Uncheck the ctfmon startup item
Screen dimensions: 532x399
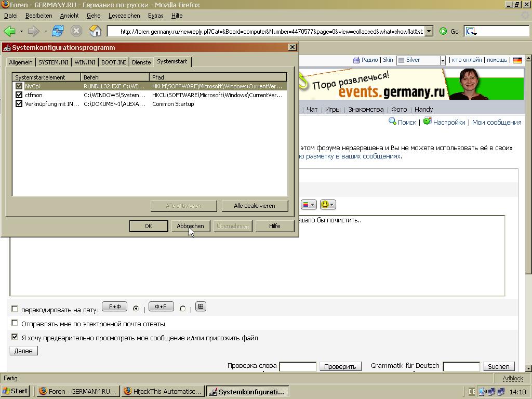click(x=19, y=95)
